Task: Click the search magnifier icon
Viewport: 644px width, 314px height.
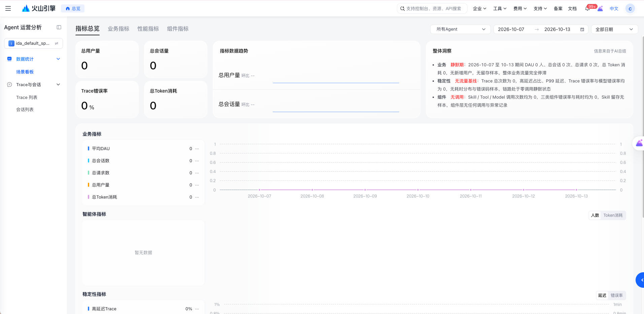Action: pyautogui.click(x=402, y=9)
